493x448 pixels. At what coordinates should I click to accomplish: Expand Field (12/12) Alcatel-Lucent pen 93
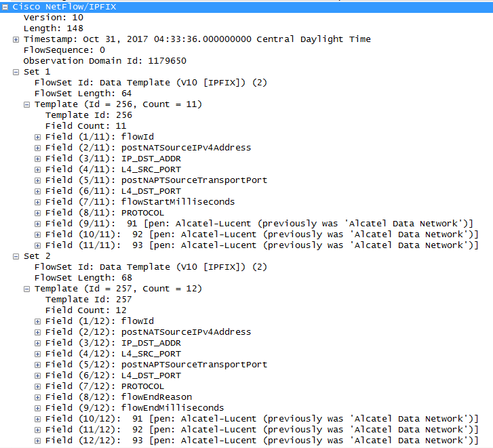click(37, 441)
